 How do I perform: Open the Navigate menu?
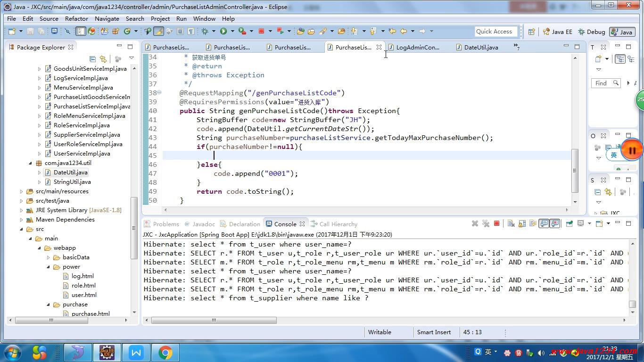pos(107,18)
